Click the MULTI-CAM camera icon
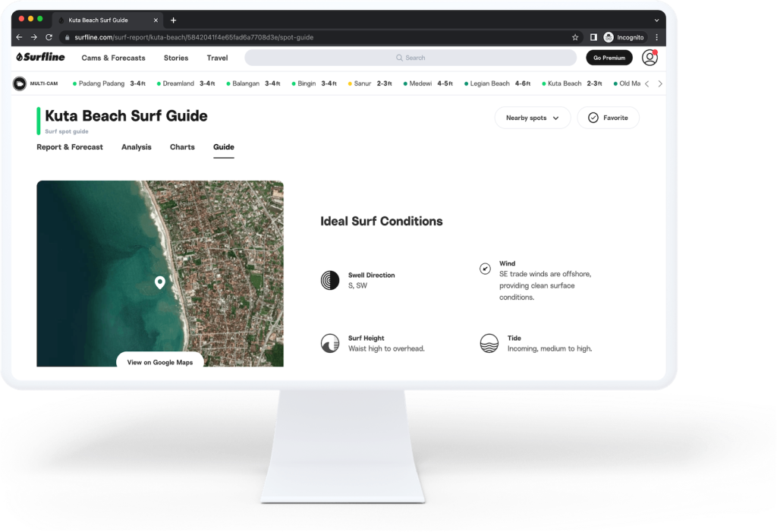Screen dimensions: 777x532 click(x=20, y=83)
